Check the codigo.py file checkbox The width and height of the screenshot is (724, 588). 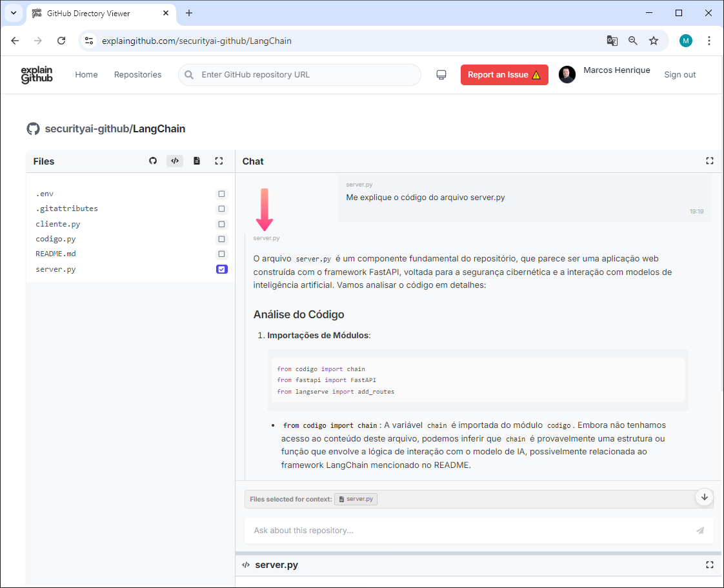click(x=221, y=239)
